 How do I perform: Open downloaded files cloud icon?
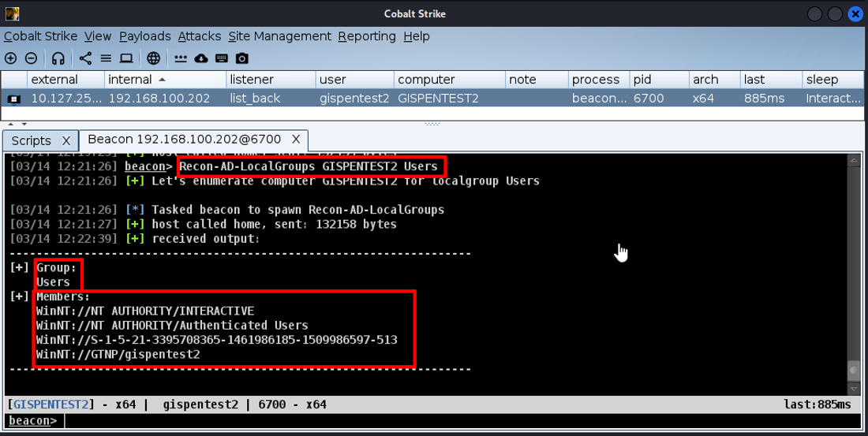pyautogui.click(x=201, y=58)
